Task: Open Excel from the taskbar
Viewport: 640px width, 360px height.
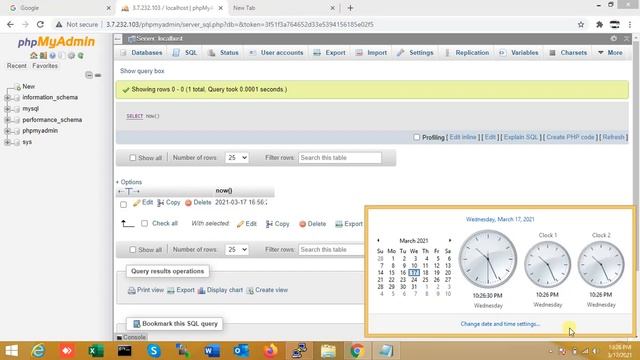Action: [96, 351]
